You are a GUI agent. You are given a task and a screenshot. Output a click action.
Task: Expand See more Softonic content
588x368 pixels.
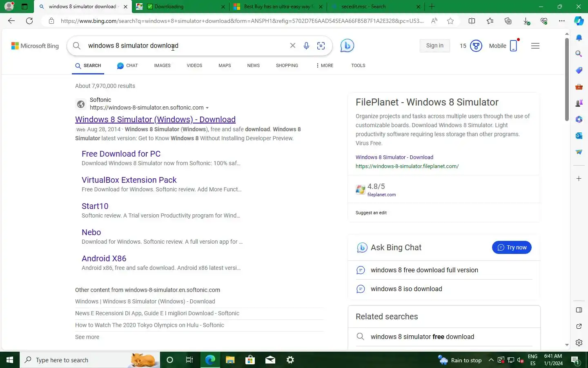pyautogui.click(x=87, y=337)
